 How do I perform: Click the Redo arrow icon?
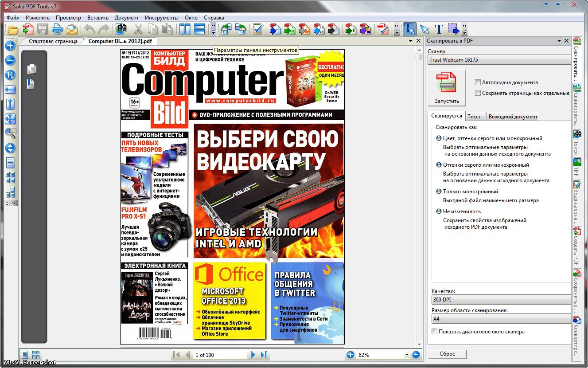(x=104, y=30)
